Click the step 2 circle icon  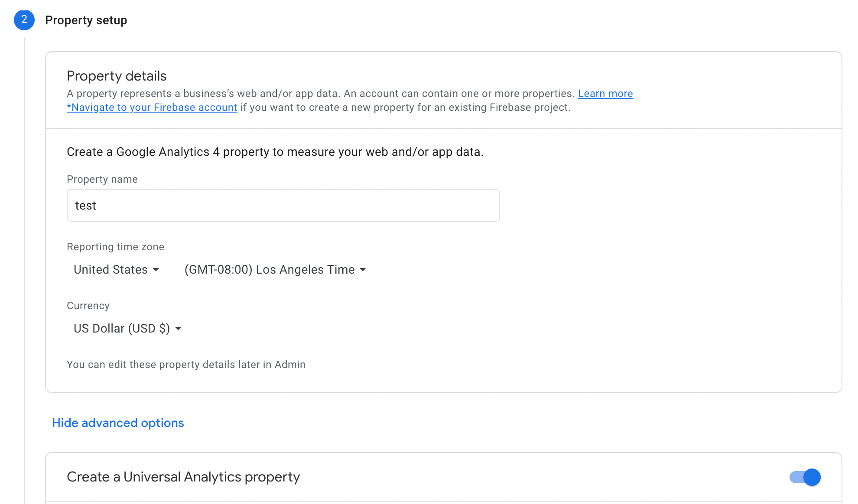coord(24,20)
